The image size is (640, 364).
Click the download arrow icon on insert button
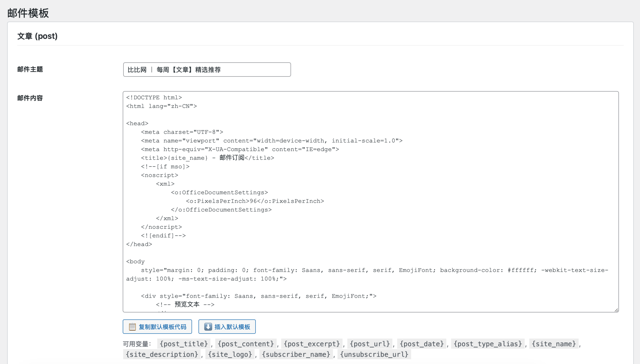tap(208, 327)
